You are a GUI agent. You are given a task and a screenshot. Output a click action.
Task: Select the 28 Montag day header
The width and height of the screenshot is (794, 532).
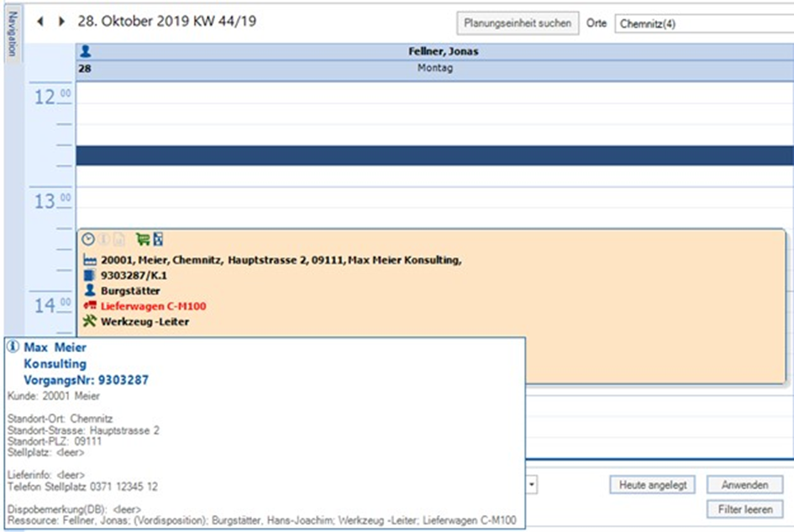coord(434,69)
